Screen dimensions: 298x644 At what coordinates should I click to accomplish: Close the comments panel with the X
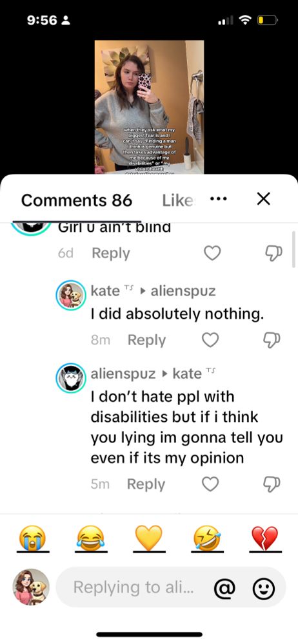[x=263, y=199]
